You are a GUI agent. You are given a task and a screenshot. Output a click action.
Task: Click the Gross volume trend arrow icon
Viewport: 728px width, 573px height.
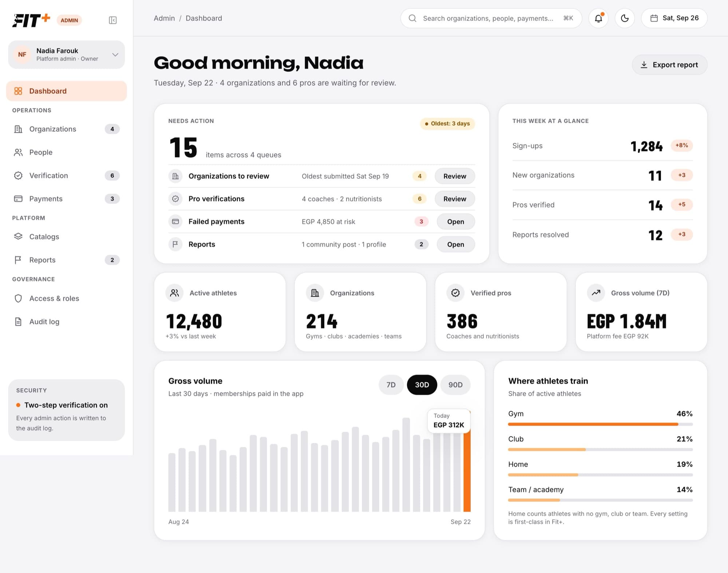pos(596,293)
